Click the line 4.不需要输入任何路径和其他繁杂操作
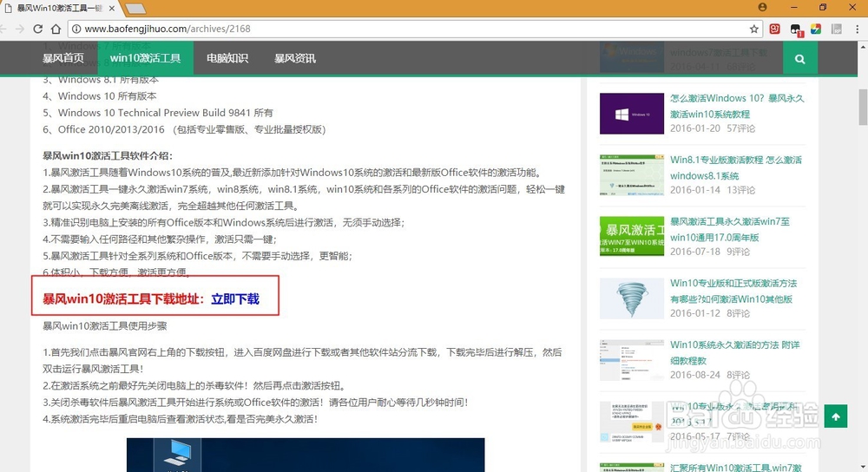This screenshot has height=472, width=868. pyautogui.click(x=160, y=239)
